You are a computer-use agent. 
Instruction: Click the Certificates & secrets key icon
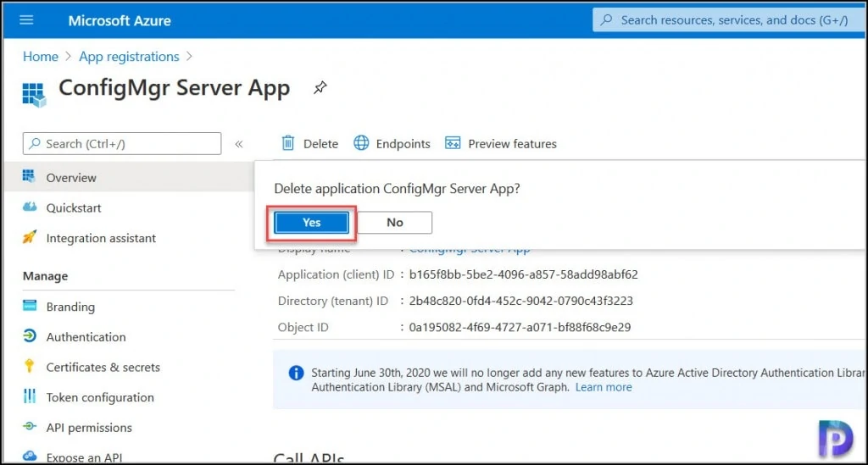[x=30, y=365]
